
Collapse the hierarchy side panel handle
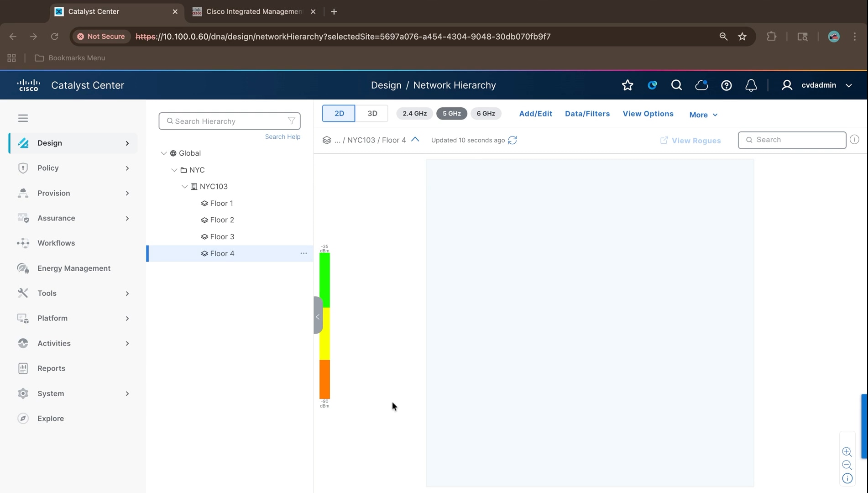pos(318,315)
